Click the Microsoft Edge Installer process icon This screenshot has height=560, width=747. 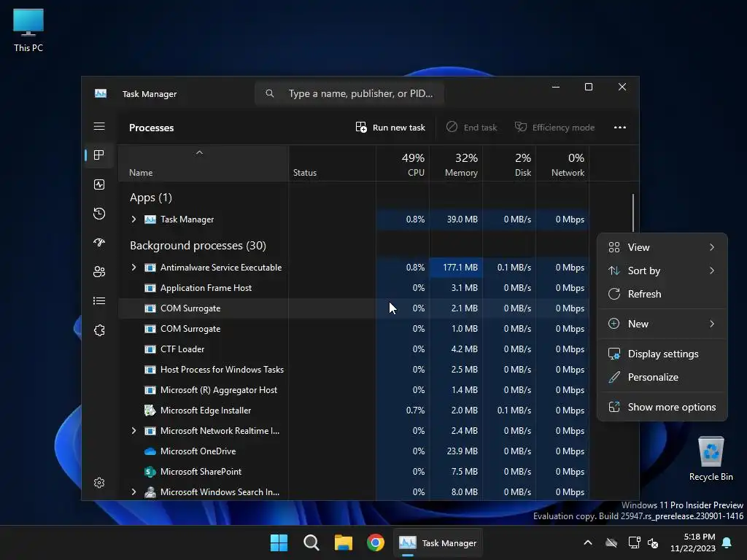click(x=150, y=410)
